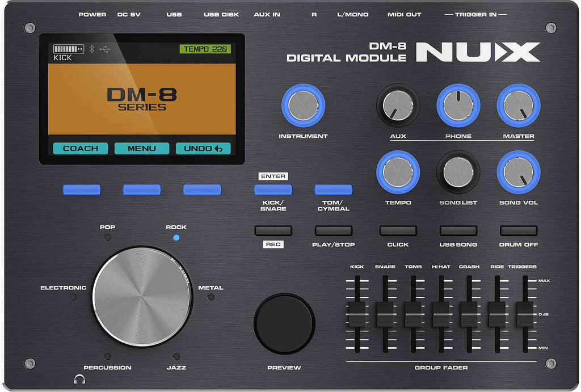Click the NUX brand logo
Viewport: 581px width, 392px height.
click(x=478, y=53)
